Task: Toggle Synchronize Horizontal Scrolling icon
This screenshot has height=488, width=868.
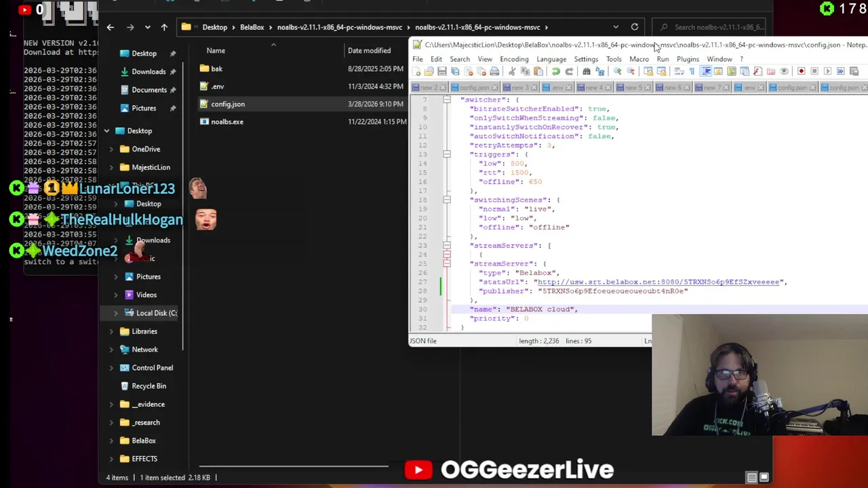Action: point(661,71)
